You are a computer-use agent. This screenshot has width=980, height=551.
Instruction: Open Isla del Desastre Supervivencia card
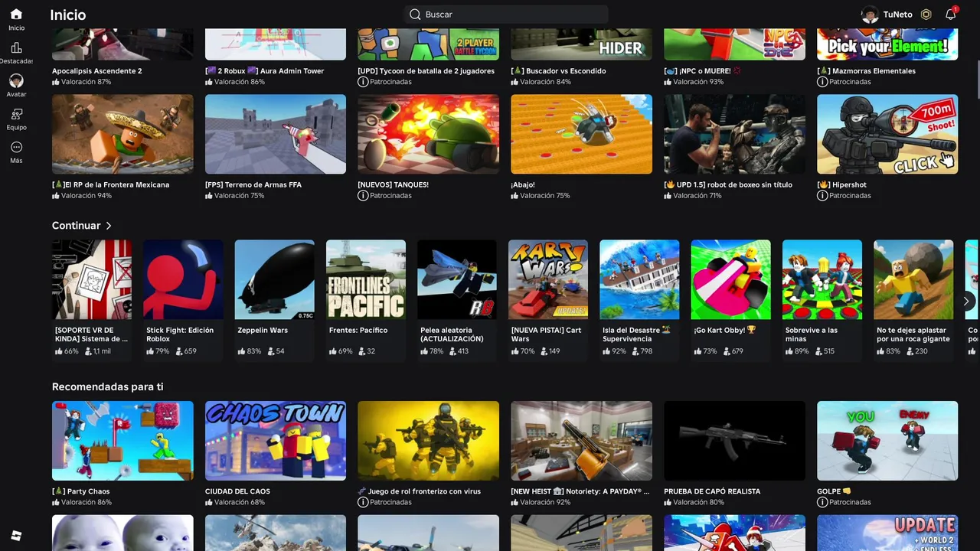tap(639, 299)
